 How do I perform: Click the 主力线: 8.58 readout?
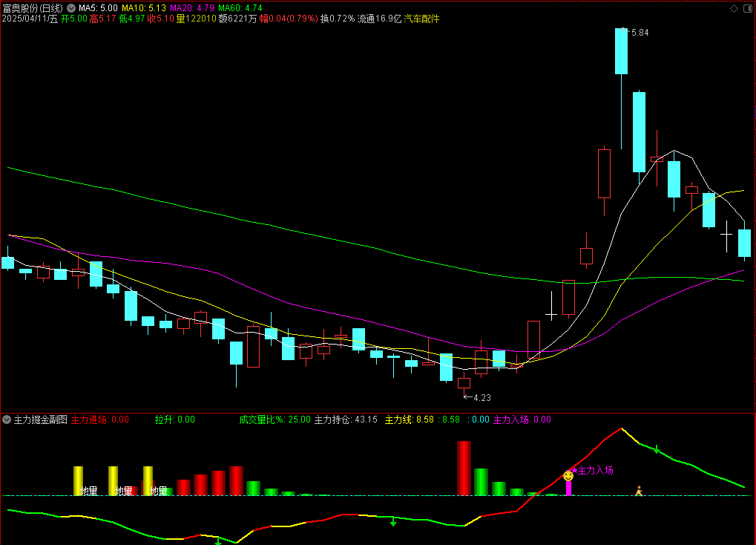click(410, 420)
